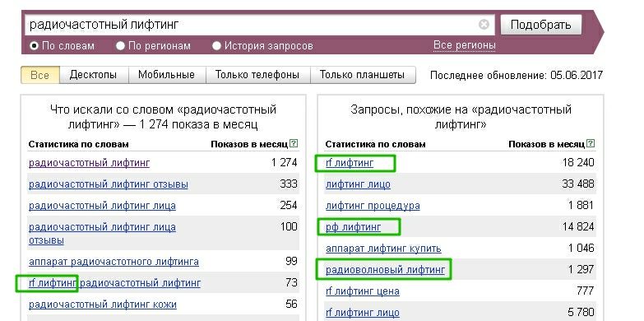The width and height of the screenshot is (644, 321).
Task: Open 'радиочастотный лифтинг кожи' link
Action: point(103,305)
